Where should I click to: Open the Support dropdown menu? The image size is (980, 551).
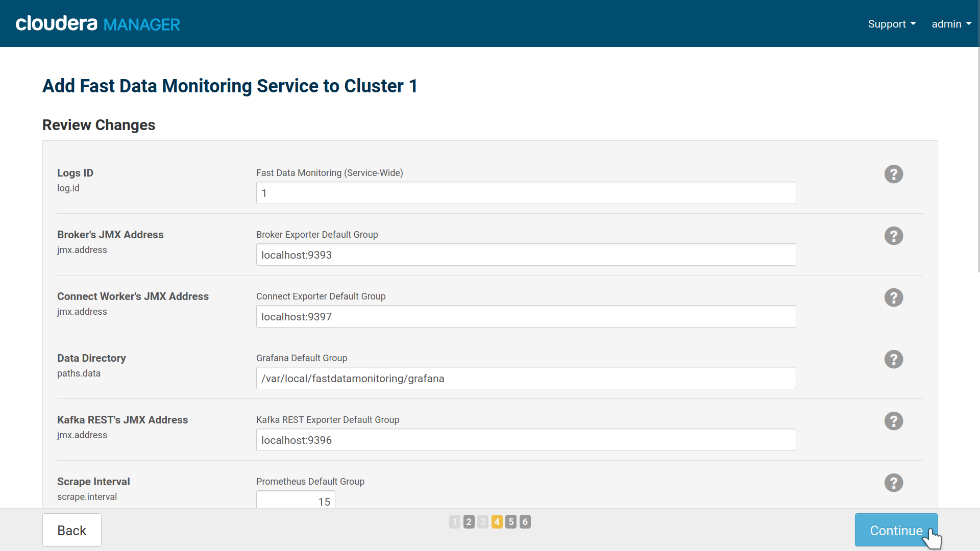pyautogui.click(x=892, y=24)
